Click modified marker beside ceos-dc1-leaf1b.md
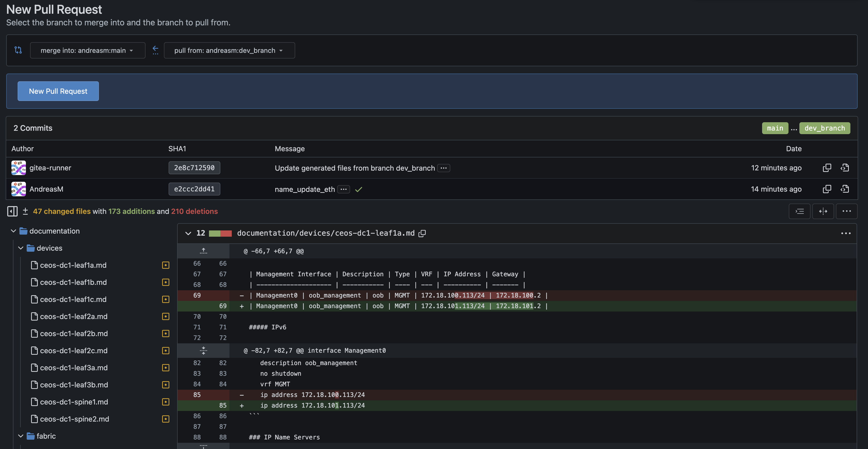The width and height of the screenshot is (868, 449). pos(166,282)
